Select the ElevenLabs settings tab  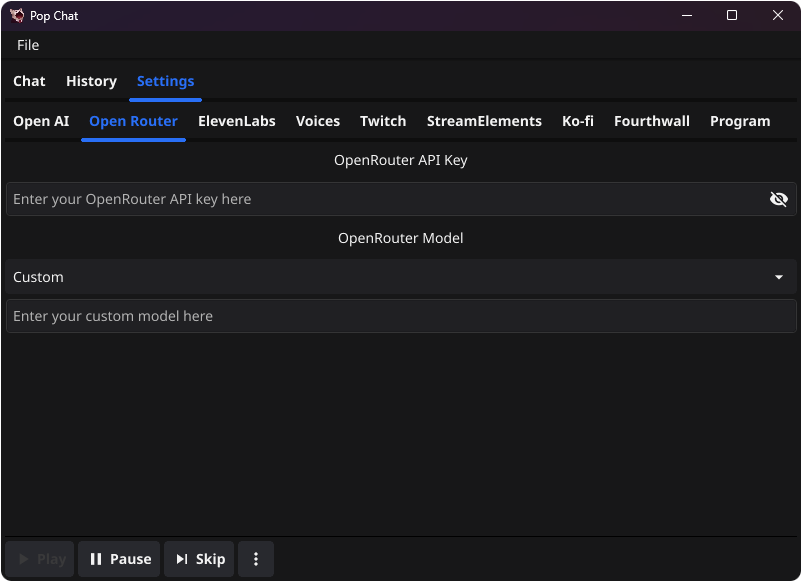(x=236, y=120)
